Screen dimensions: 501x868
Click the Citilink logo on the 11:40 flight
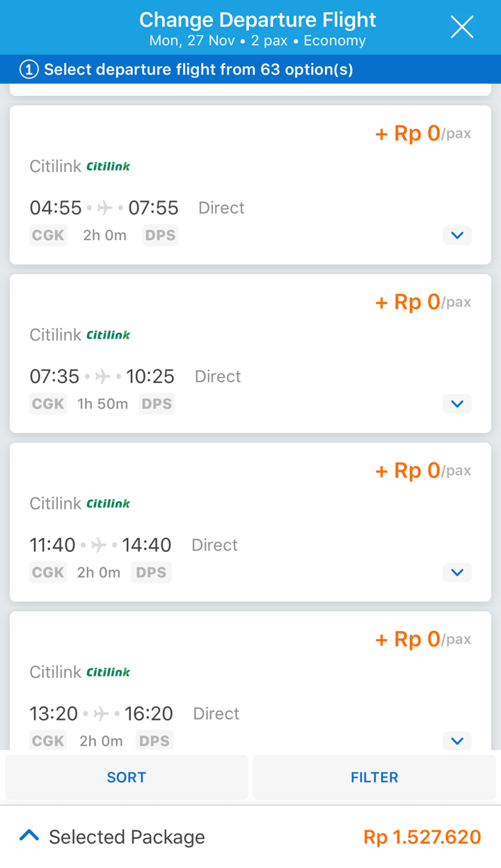(108, 503)
